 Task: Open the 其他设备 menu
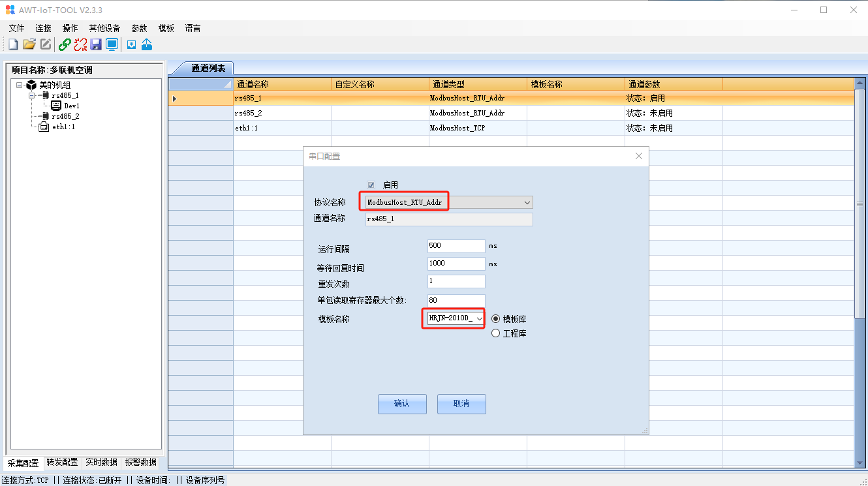click(x=104, y=28)
